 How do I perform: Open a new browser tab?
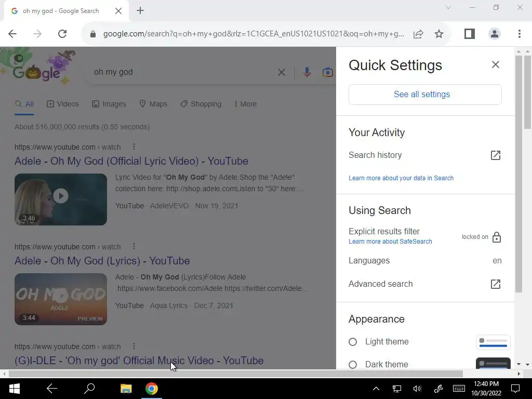(140, 10)
